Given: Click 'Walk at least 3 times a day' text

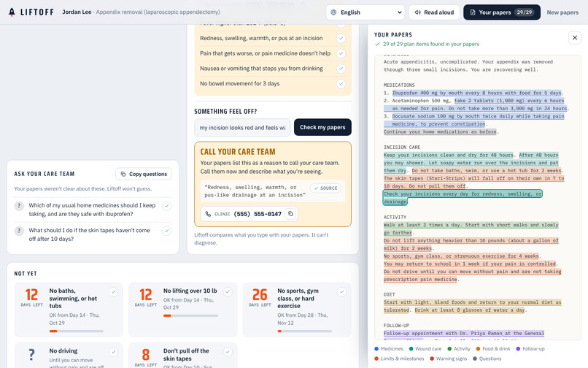Looking at the screenshot, I should (x=471, y=229).
